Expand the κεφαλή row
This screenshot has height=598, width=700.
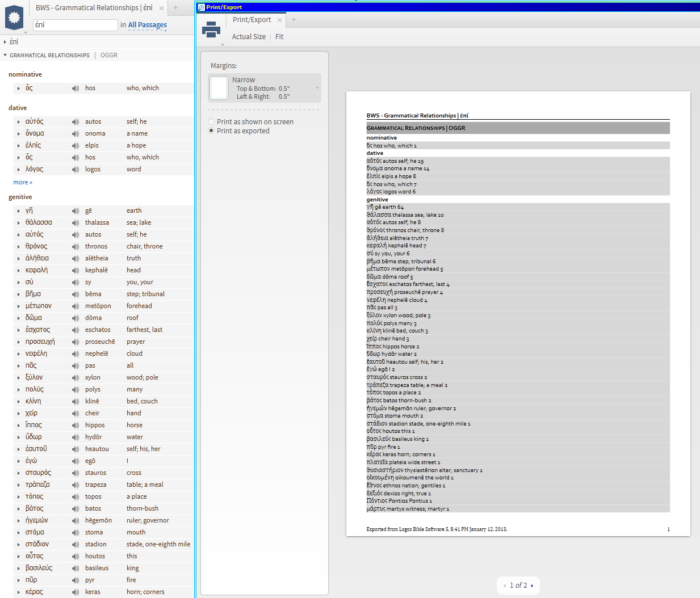click(19, 271)
